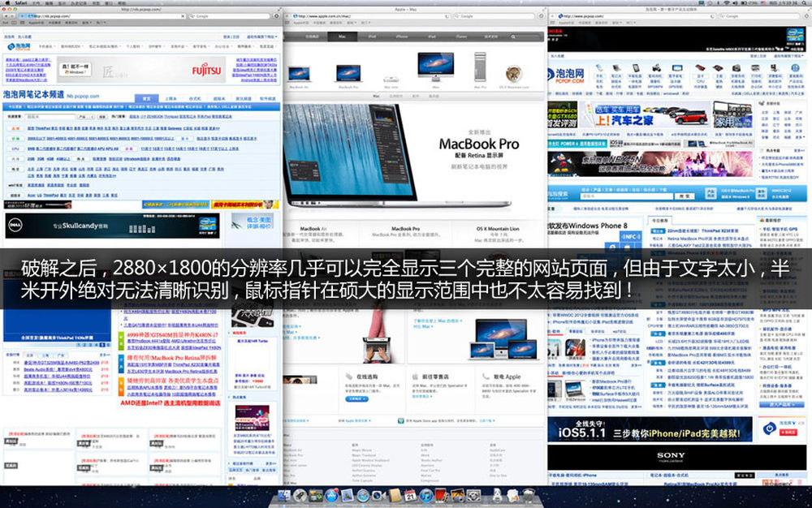Open the App Store Dock icon

(x=331, y=496)
